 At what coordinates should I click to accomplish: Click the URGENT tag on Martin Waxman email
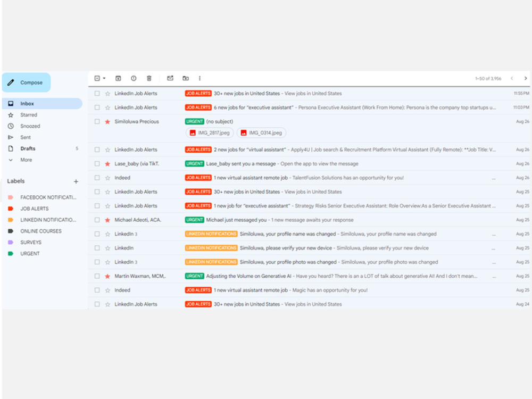click(194, 276)
